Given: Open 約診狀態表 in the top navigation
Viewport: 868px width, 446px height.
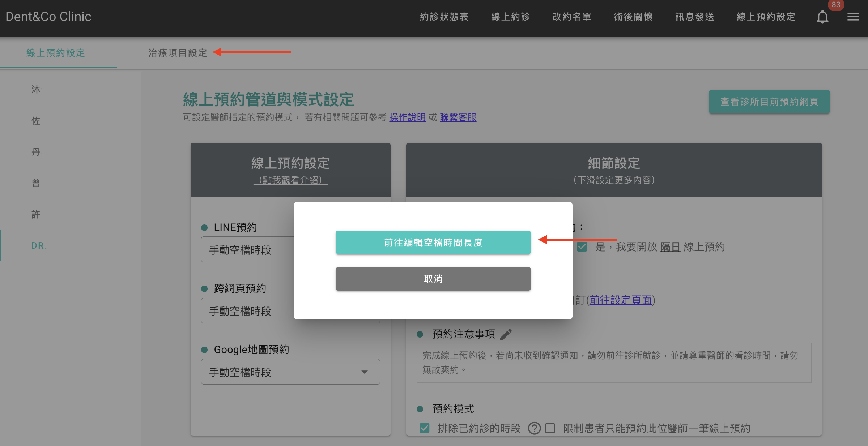Looking at the screenshot, I should click(444, 17).
